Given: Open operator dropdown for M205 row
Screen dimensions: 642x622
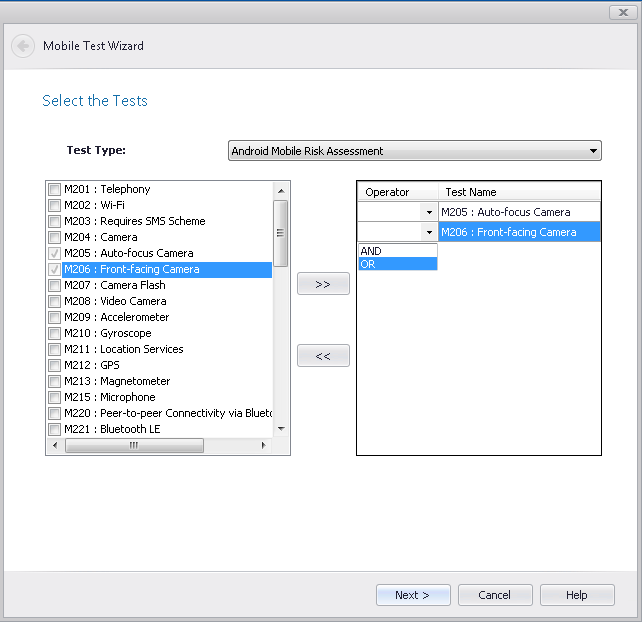Looking at the screenshot, I should pos(429,212).
